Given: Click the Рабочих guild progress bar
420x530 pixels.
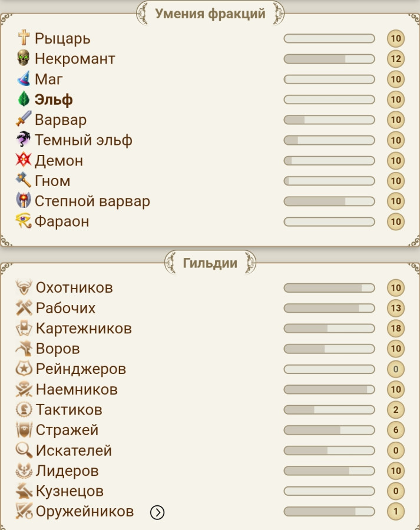Looking at the screenshot, I should (x=329, y=308).
